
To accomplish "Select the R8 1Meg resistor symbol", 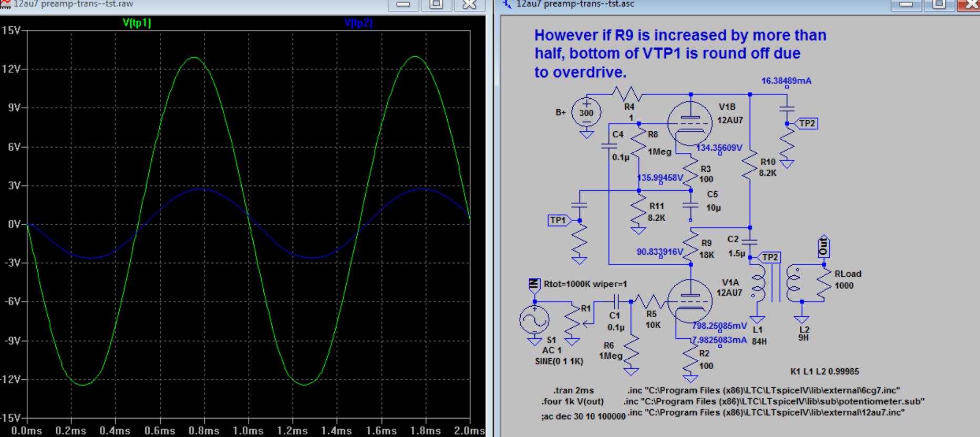I will coord(638,141).
